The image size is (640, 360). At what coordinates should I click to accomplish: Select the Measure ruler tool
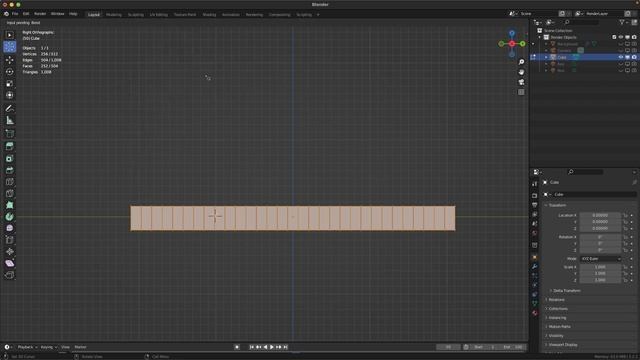tap(10, 120)
